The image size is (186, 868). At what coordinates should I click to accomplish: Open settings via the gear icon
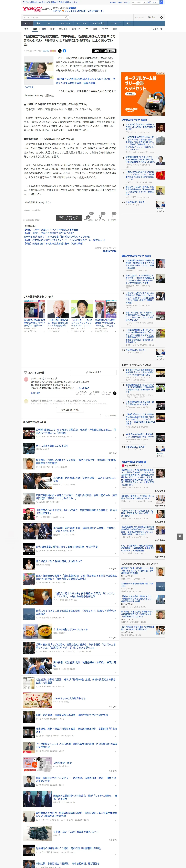(x=161, y=18)
